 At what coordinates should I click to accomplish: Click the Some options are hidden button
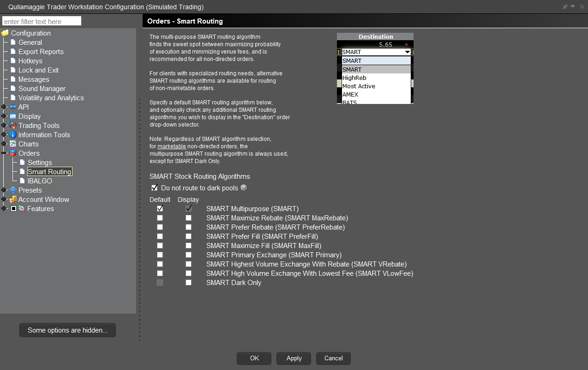67,330
